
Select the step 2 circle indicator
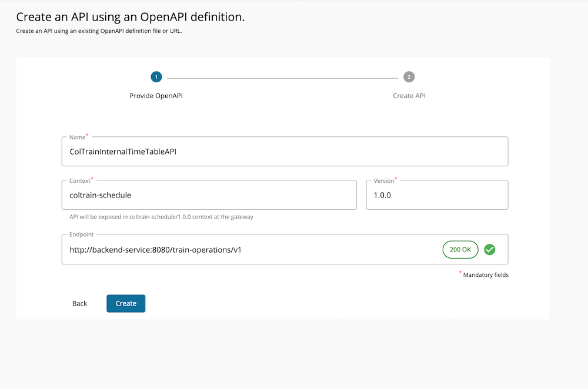pyautogui.click(x=409, y=76)
